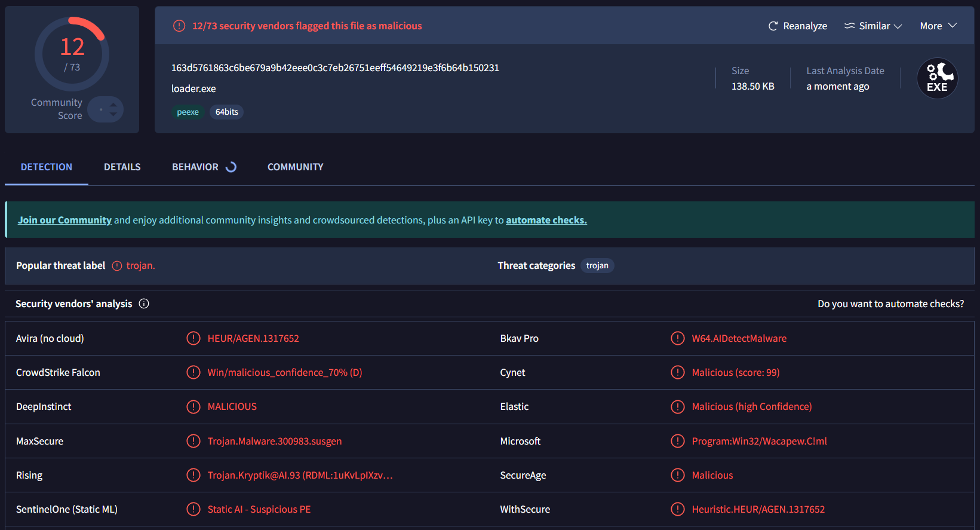Click Static AI - Suspicious PE result
The height and width of the screenshot is (530, 980).
[259, 509]
